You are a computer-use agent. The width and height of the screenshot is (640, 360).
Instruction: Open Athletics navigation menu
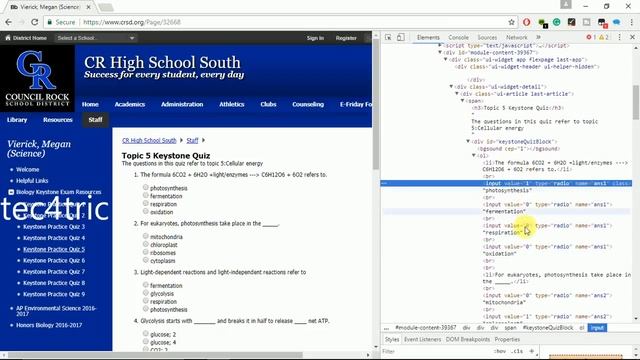[231, 104]
